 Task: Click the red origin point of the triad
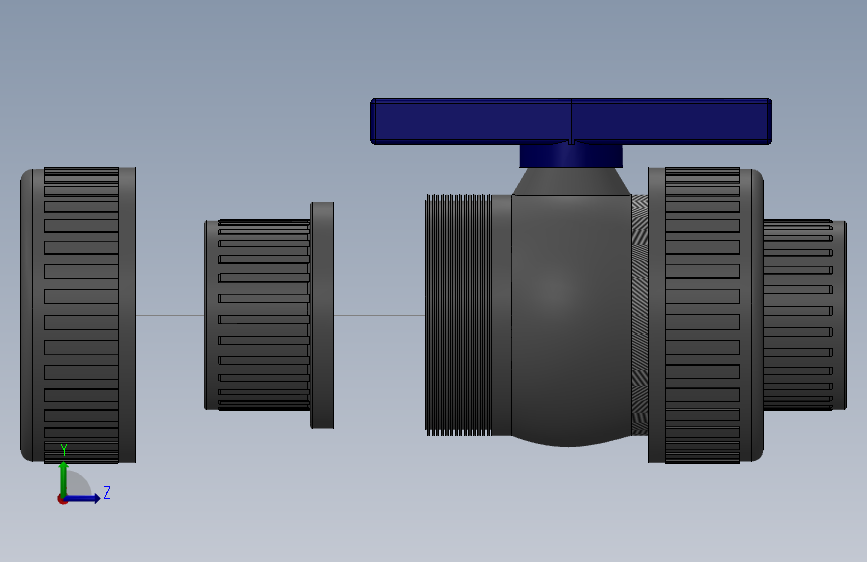[62, 499]
